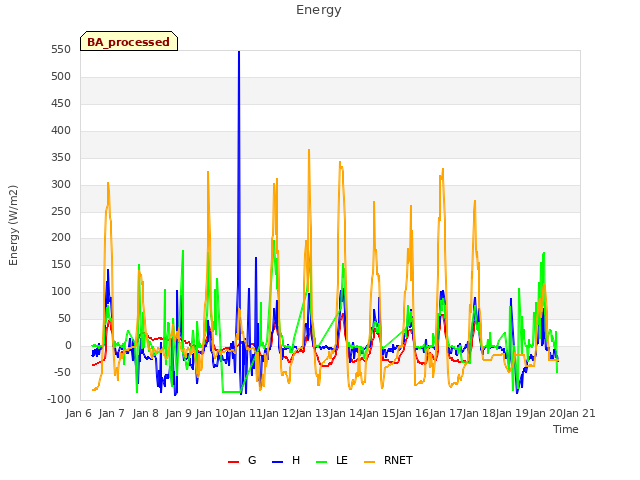The height and width of the screenshot is (480, 640).
Task: Click the green LE legend swatch
Action: 322,462
